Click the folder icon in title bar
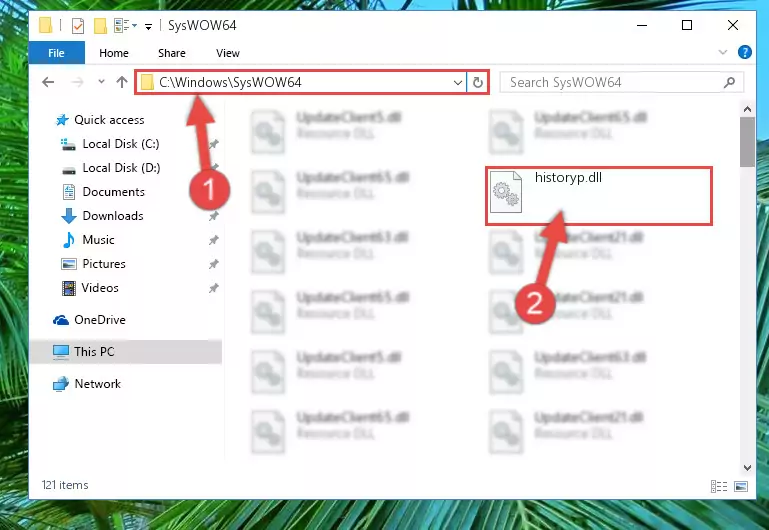This screenshot has height=530, width=769. coord(45,25)
